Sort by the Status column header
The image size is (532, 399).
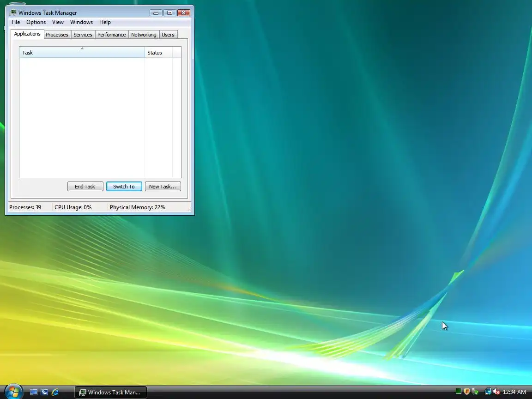158,53
